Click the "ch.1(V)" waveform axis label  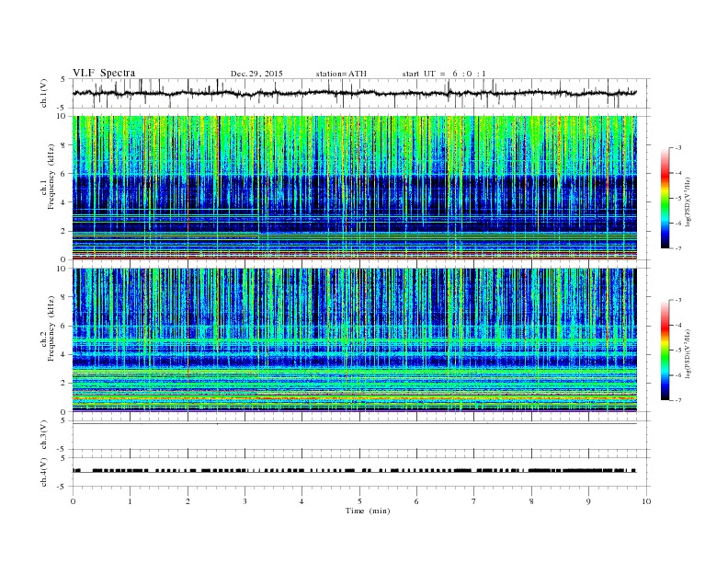(44, 93)
